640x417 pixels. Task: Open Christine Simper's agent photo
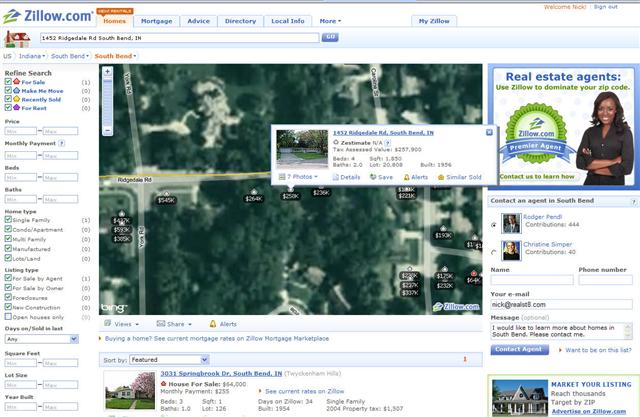[x=511, y=251]
